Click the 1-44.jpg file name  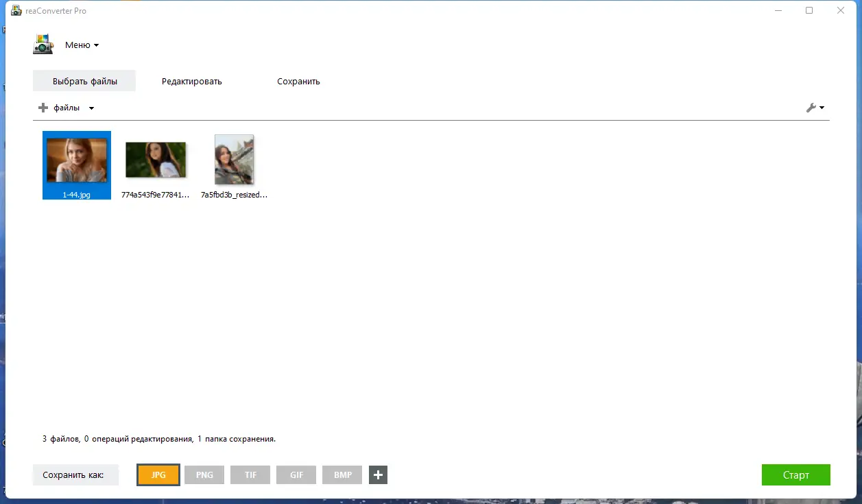(x=77, y=195)
